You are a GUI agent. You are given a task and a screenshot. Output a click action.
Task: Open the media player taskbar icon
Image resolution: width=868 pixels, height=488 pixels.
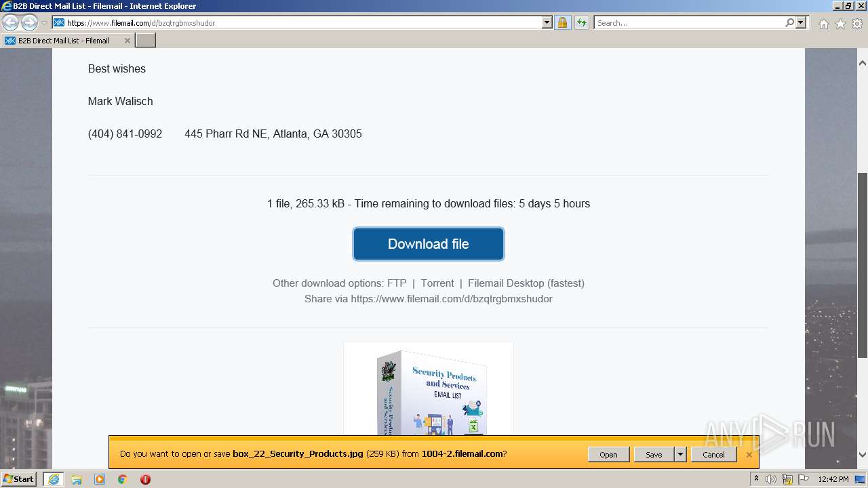pyautogui.click(x=100, y=479)
